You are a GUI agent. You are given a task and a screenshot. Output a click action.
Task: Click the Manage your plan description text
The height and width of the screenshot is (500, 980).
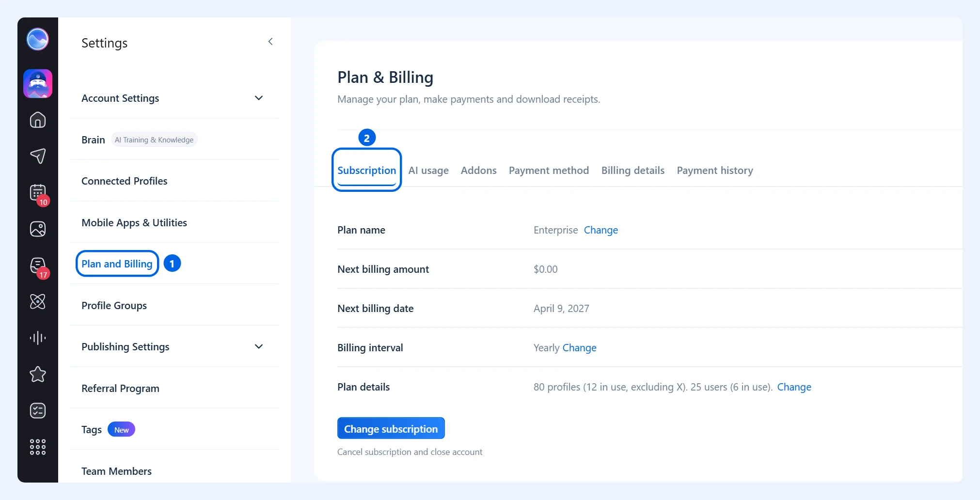tap(469, 99)
